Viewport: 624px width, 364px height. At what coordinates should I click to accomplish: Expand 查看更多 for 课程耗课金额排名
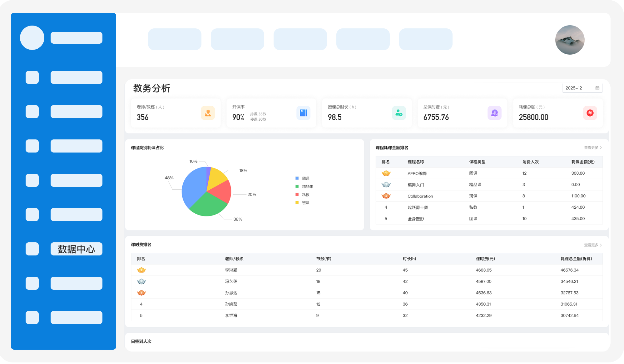592,148
